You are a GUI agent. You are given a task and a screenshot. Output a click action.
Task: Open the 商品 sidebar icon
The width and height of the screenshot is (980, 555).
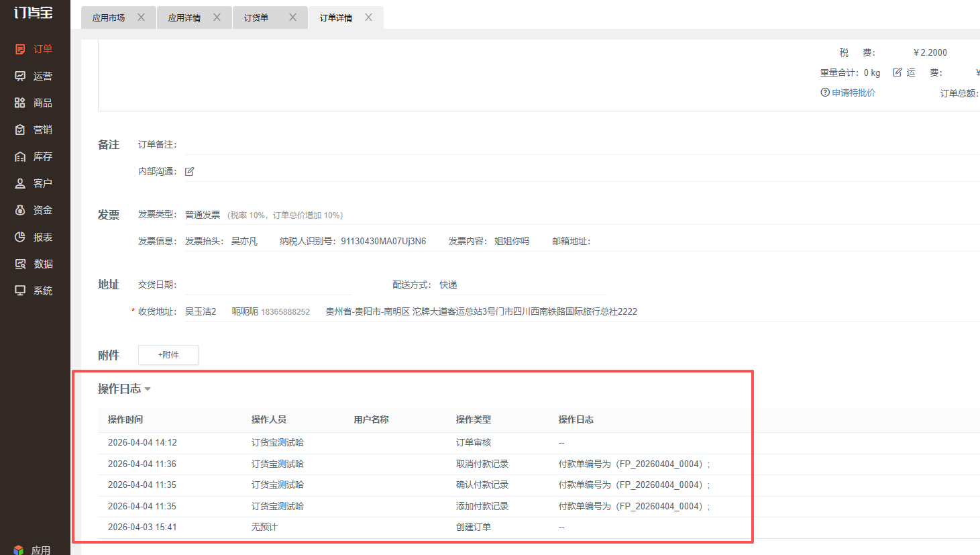point(20,103)
